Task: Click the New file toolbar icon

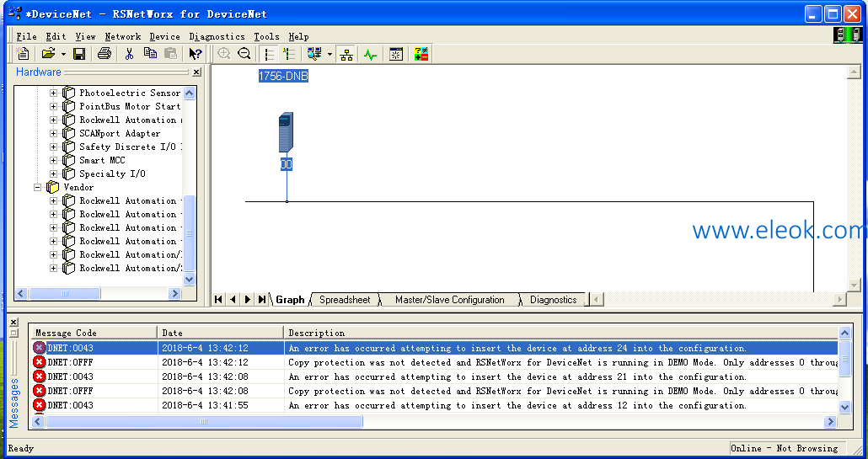Action: (23, 54)
